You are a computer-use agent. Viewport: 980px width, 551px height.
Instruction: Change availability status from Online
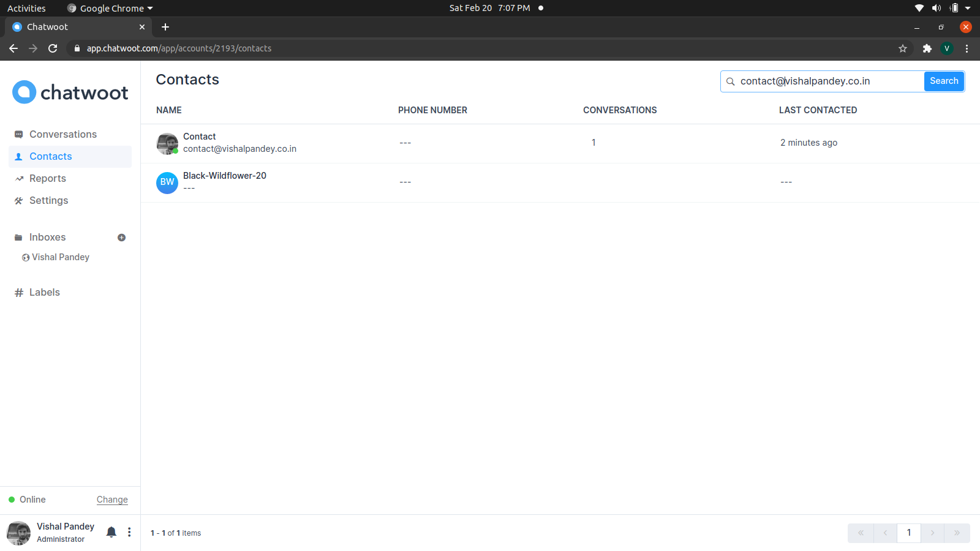[x=111, y=500]
